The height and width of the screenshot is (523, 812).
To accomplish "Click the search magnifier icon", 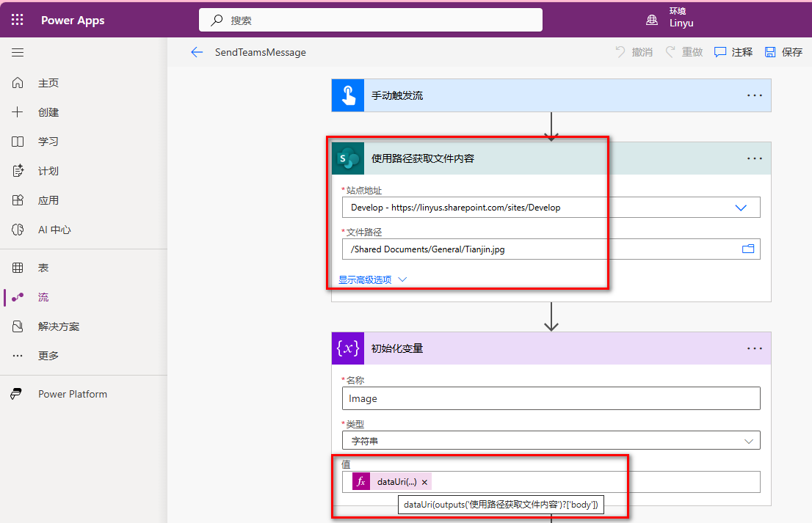I will click(217, 21).
